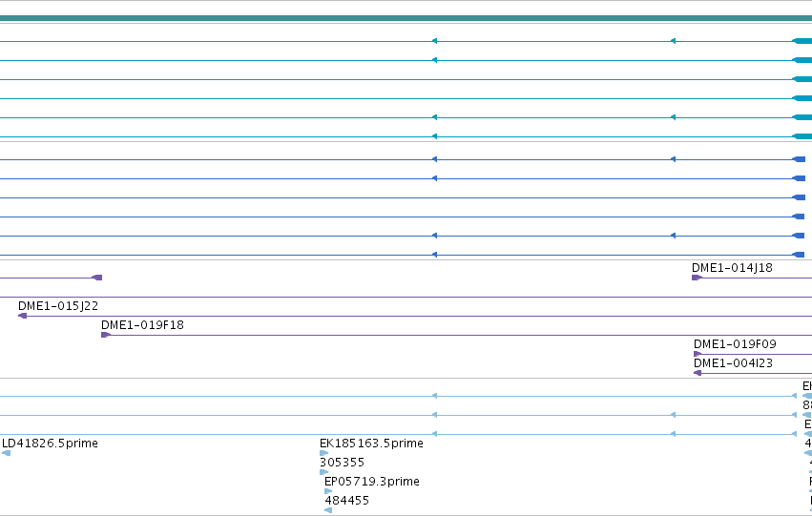Click the thick dark teal bar at top
This screenshot has width=812, height=516.
406,19
